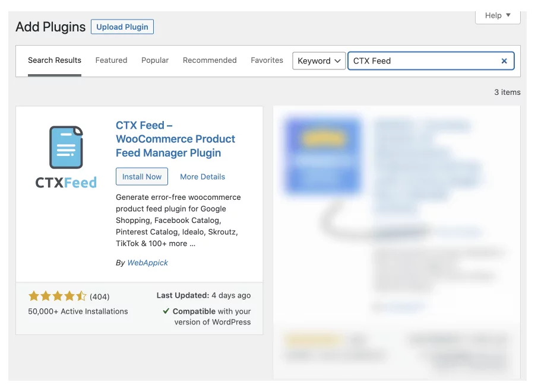The width and height of the screenshot is (535, 392).
Task: Click the plugin description text paragraph
Action: point(178,220)
